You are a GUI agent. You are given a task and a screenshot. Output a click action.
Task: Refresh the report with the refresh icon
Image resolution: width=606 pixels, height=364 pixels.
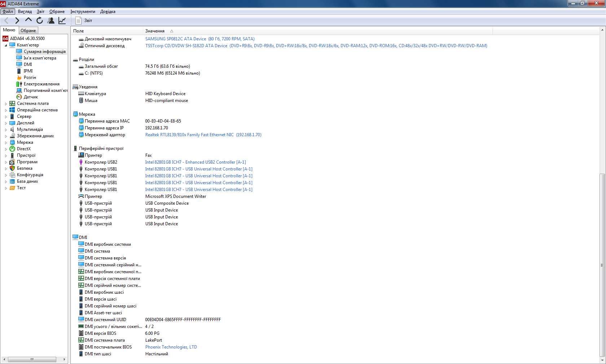tap(40, 21)
